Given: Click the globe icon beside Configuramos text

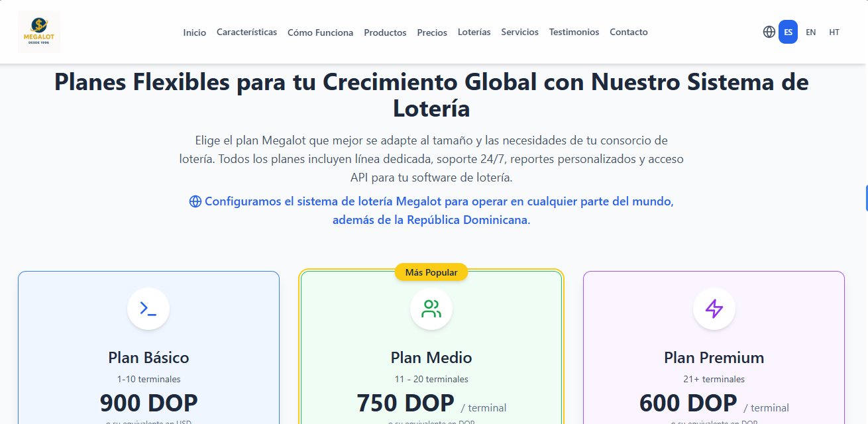Looking at the screenshot, I should [x=195, y=201].
